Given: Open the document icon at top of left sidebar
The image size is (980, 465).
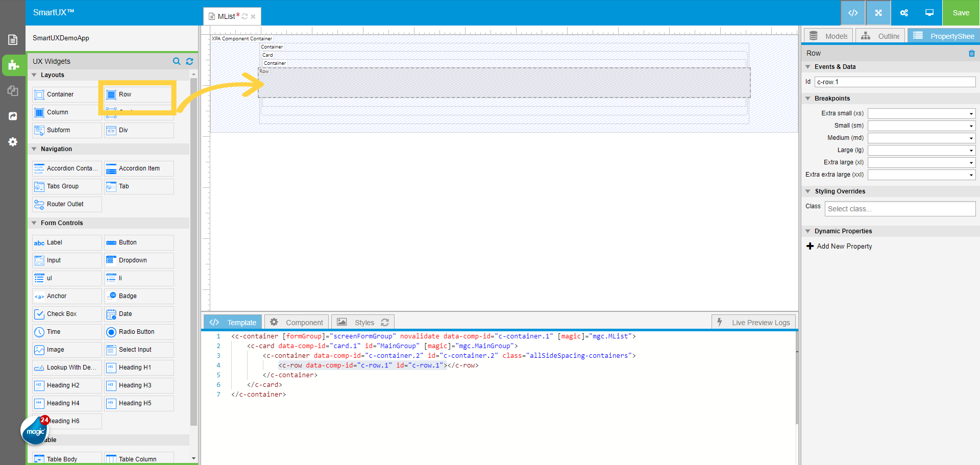Looking at the screenshot, I should tap(13, 39).
